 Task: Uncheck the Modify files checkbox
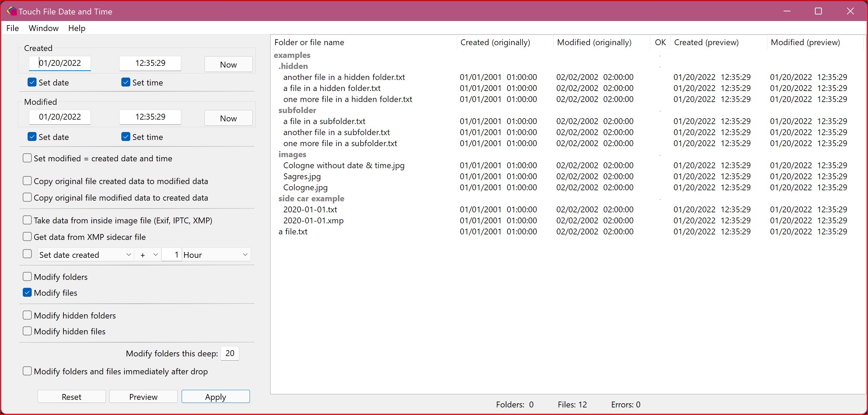tap(27, 293)
